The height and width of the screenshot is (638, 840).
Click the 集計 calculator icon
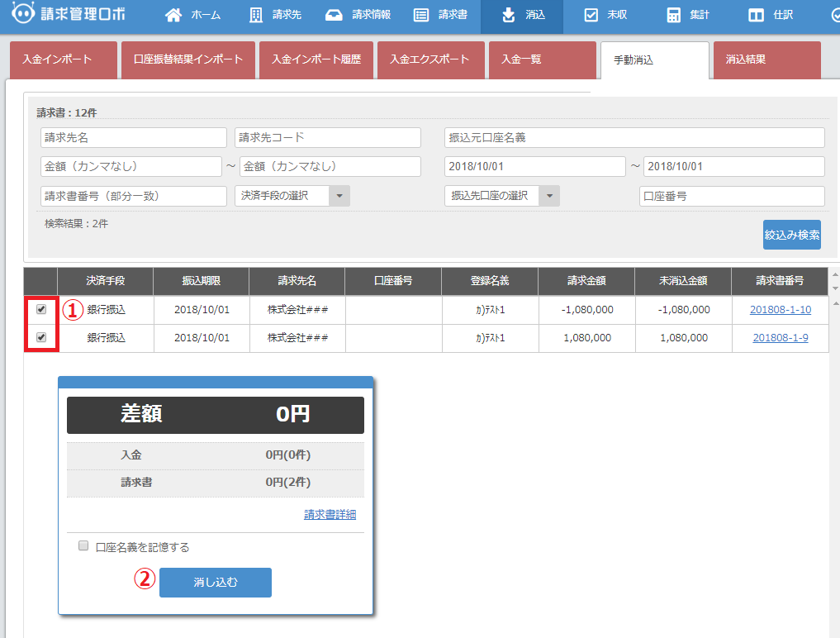[674, 15]
